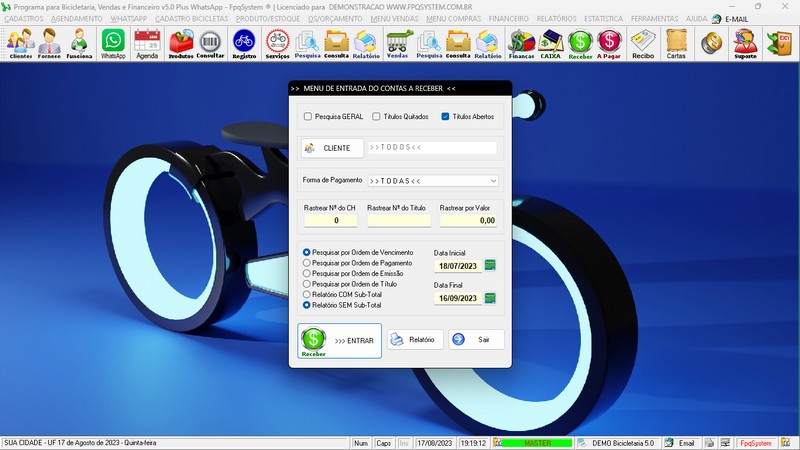
Task: Open the CAIXA cash register icon
Action: pos(550,42)
